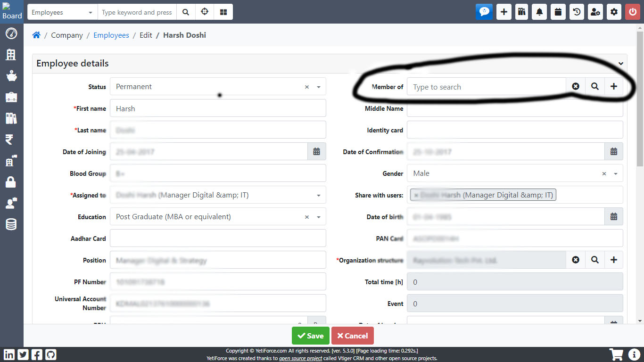Go to home via breadcrumb house icon
The width and height of the screenshot is (644, 362).
pos(36,35)
